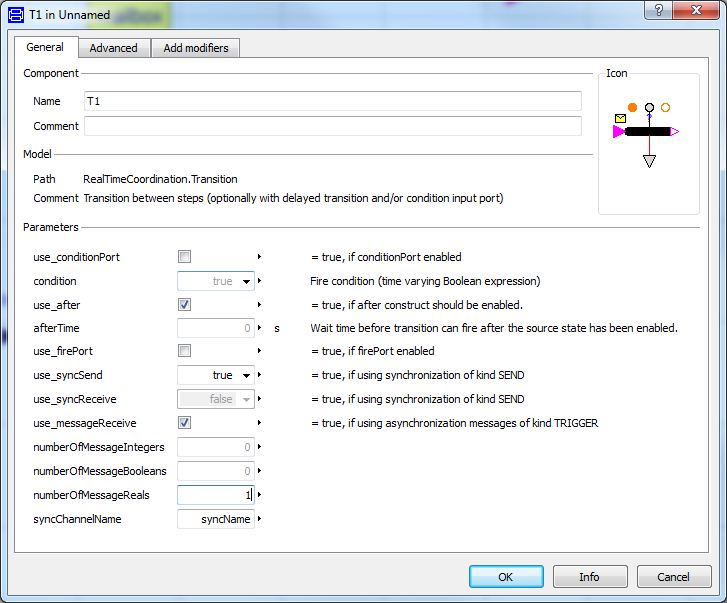Click arrow next to afterTime field
This screenshot has width=727, height=603.
260,328
